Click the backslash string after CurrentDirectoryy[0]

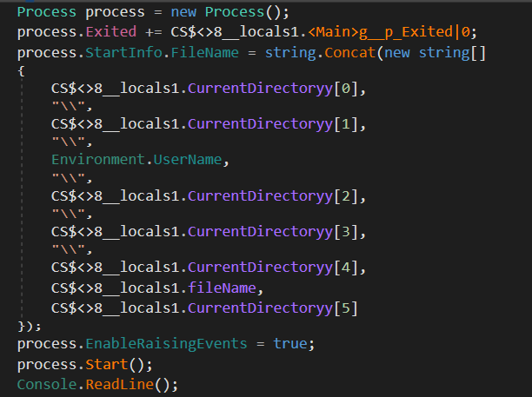(68, 107)
